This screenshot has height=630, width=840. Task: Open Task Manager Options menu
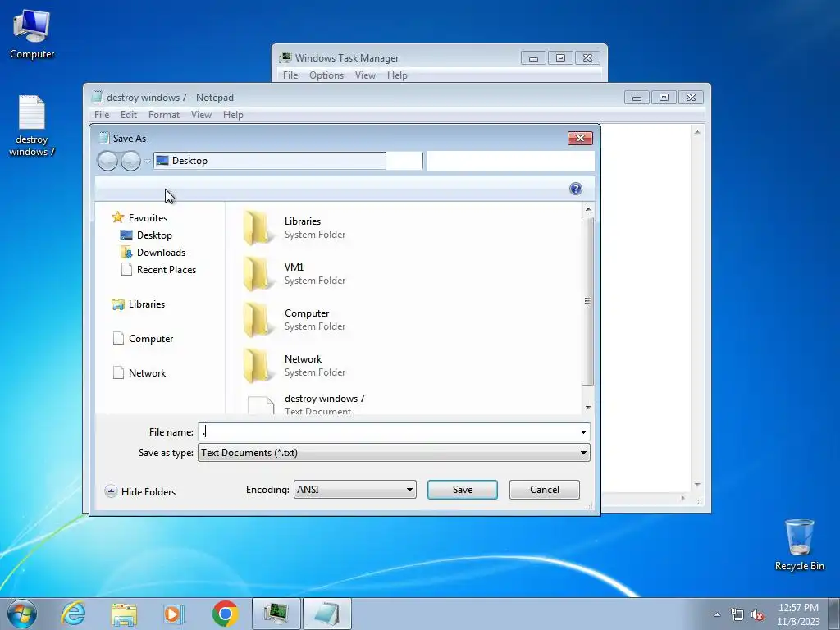pos(326,75)
